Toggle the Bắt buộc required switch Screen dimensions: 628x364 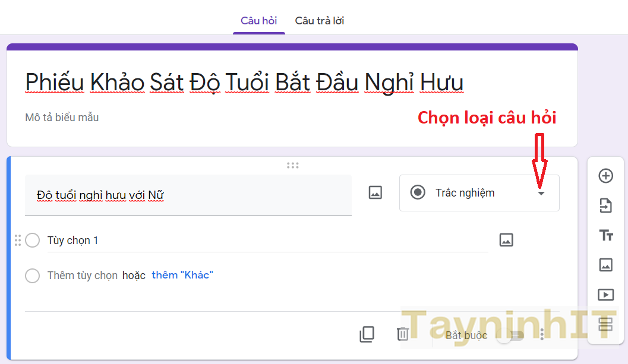(511, 335)
